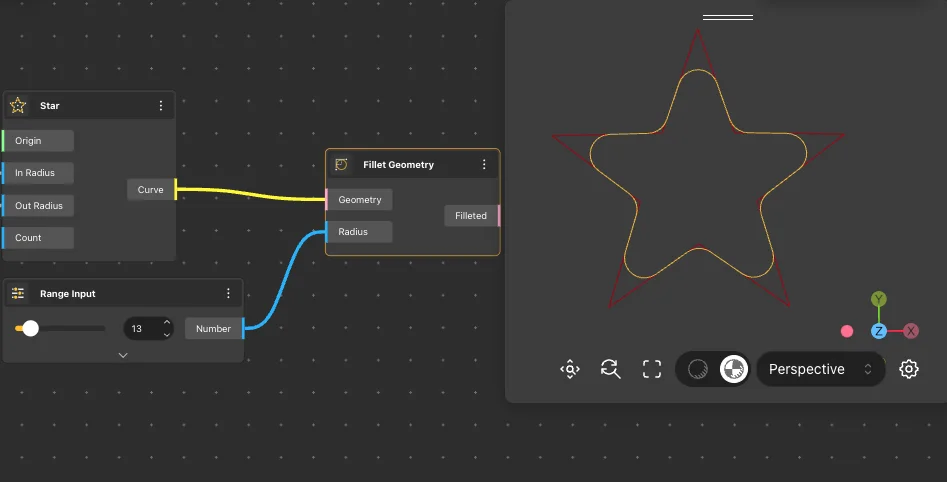Image resolution: width=947 pixels, height=482 pixels.
Task: Click the Range Input slider handle
Action: point(31,328)
